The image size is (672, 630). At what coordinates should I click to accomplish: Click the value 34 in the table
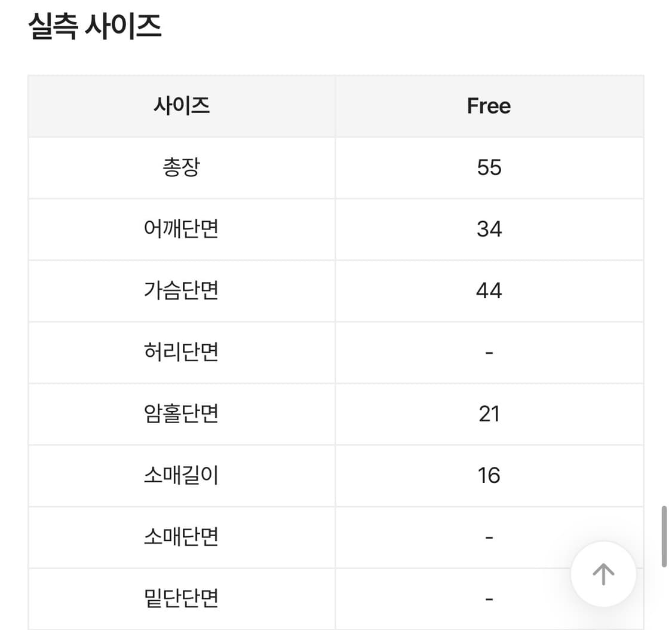489,229
